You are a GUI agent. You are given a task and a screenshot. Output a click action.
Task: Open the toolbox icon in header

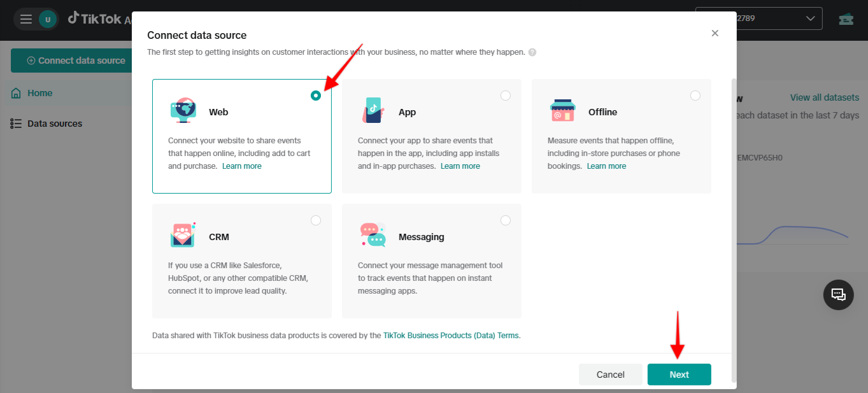tap(846, 18)
